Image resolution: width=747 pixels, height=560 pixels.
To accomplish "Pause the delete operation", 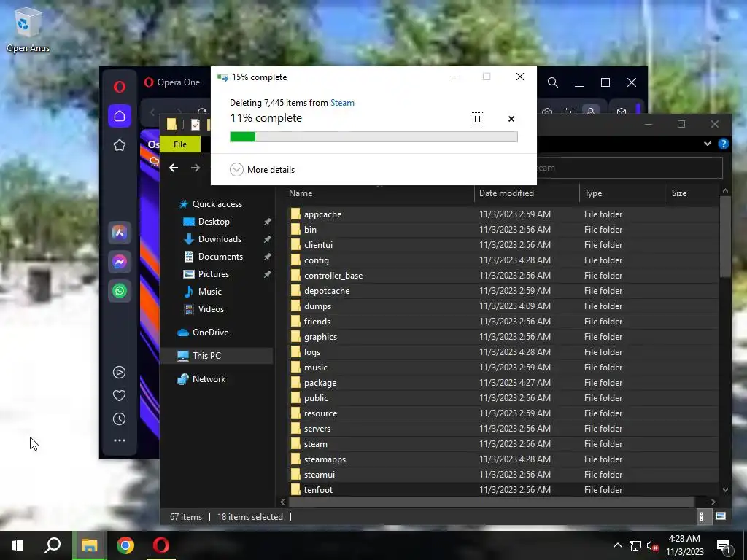I will click(477, 119).
